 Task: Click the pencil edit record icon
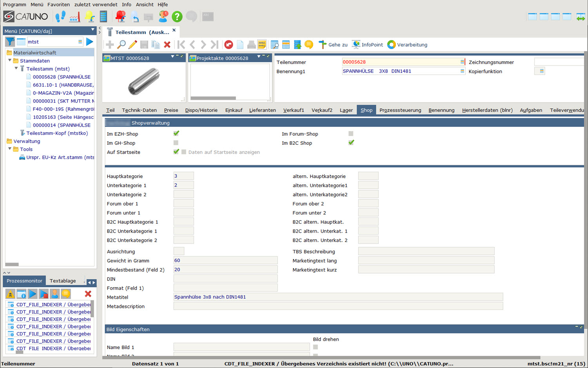tap(133, 45)
